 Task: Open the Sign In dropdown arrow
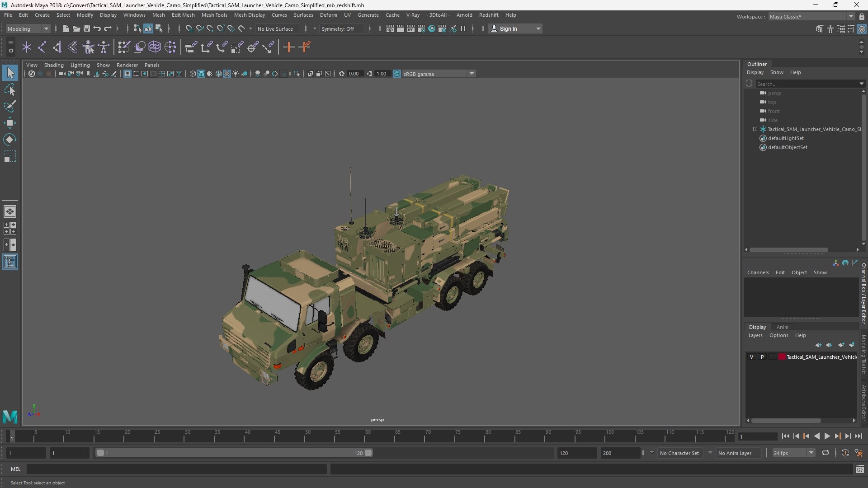point(538,28)
